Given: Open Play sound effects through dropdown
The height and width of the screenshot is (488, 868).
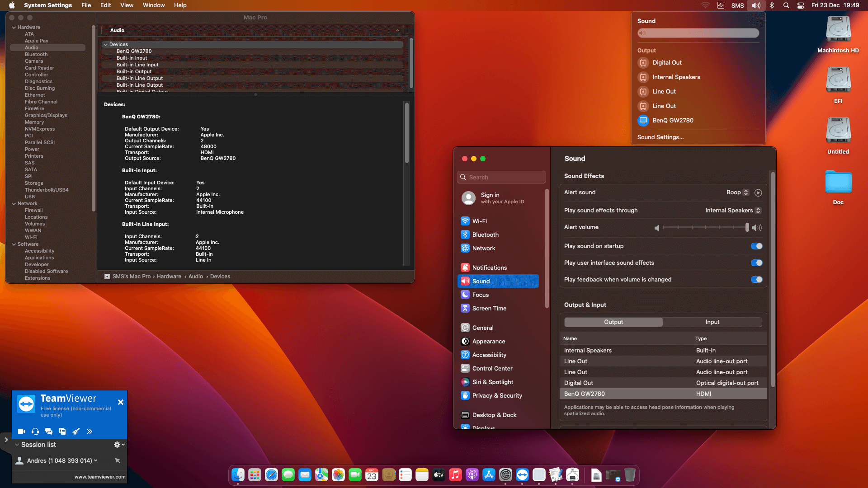Looking at the screenshot, I should 733,211.
